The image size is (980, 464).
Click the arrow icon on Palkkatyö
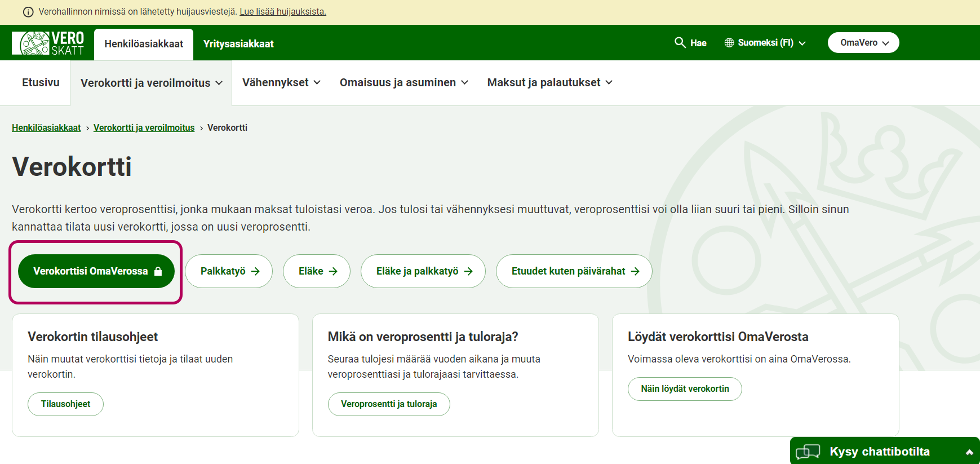(255, 271)
